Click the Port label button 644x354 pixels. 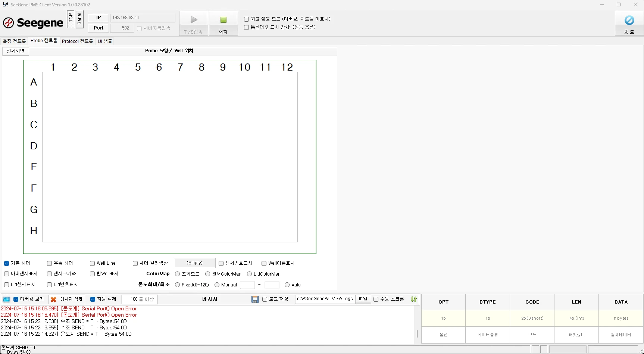99,28
